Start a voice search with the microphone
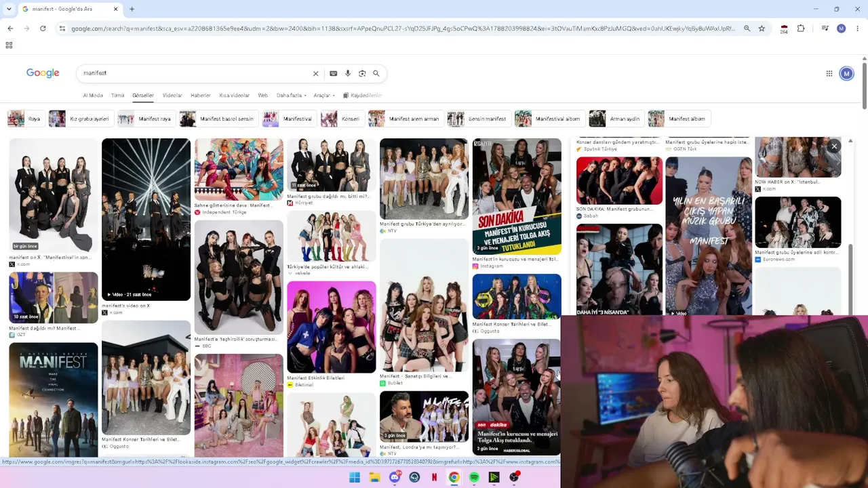 [348, 73]
